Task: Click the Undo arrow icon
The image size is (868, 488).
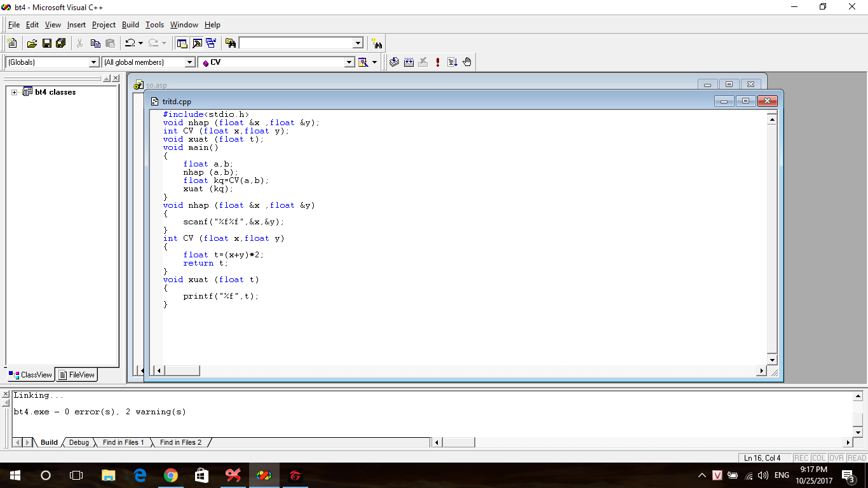Action: [130, 43]
